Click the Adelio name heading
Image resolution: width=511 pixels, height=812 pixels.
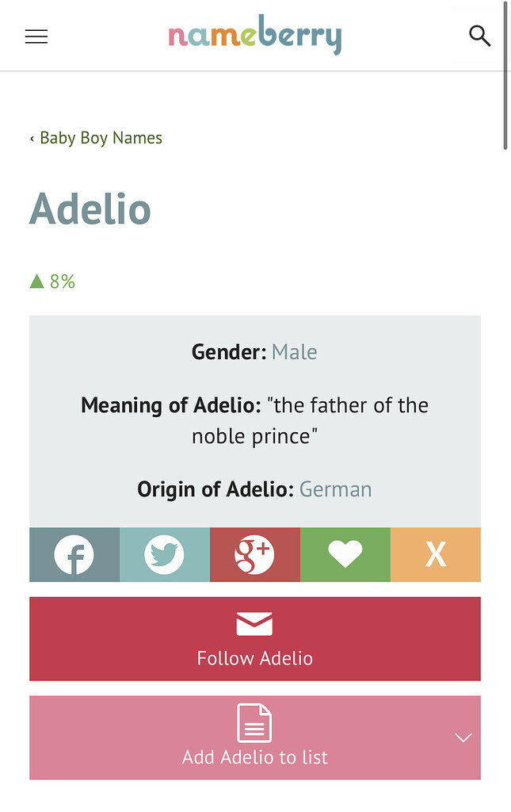(x=90, y=209)
